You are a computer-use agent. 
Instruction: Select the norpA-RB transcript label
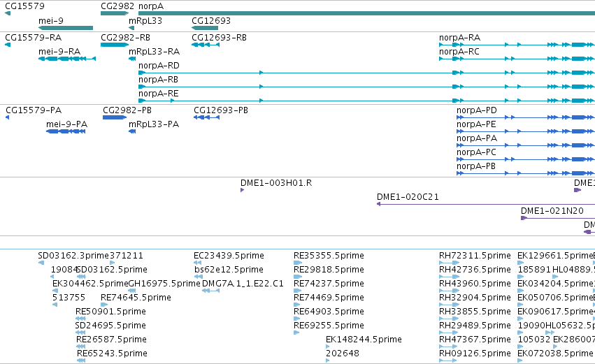[158, 80]
